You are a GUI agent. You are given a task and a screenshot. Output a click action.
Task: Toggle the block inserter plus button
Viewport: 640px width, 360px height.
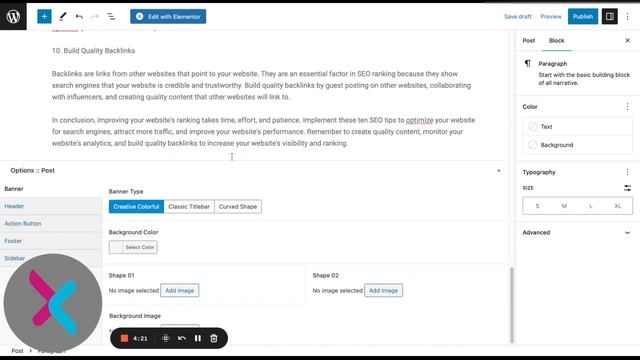[x=44, y=17]
